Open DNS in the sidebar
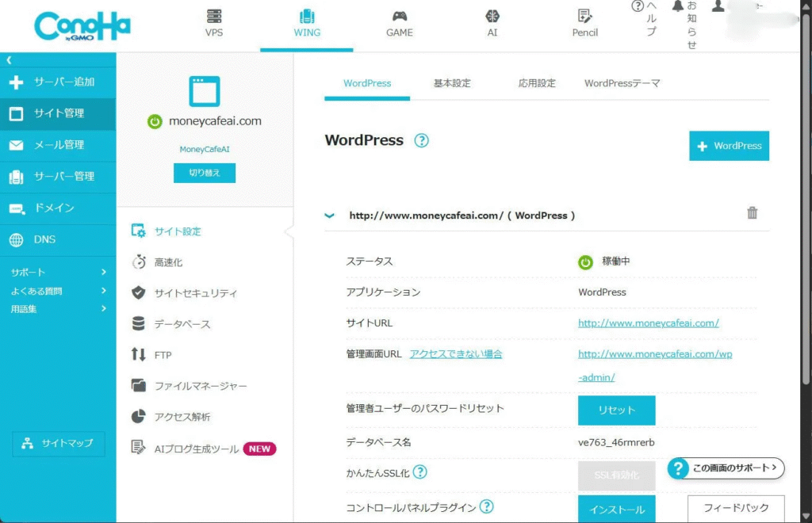Screen dimensions: 812x523 click(58, 239)
